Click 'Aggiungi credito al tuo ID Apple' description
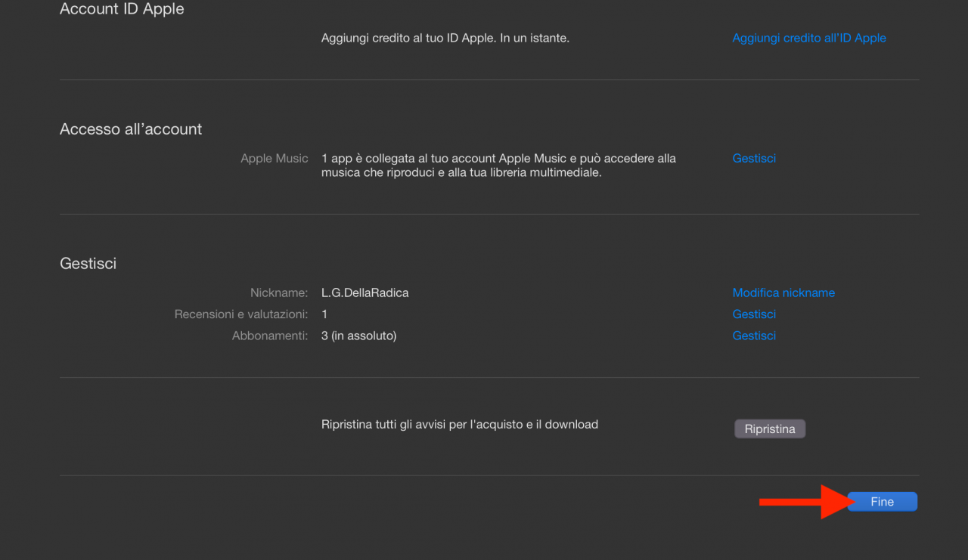Screen dimensions: 968x560 pos(445,38)
